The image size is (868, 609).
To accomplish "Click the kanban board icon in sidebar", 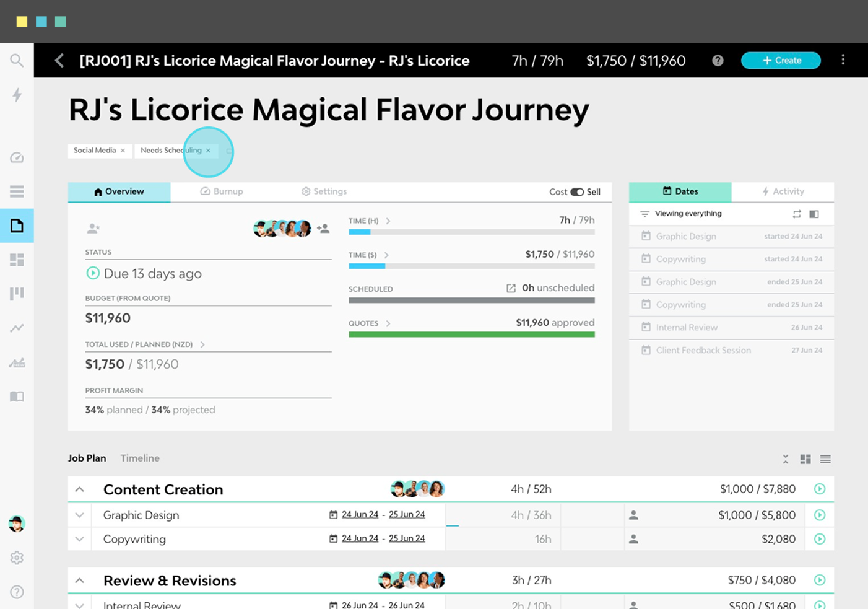I will click(17, 293).
